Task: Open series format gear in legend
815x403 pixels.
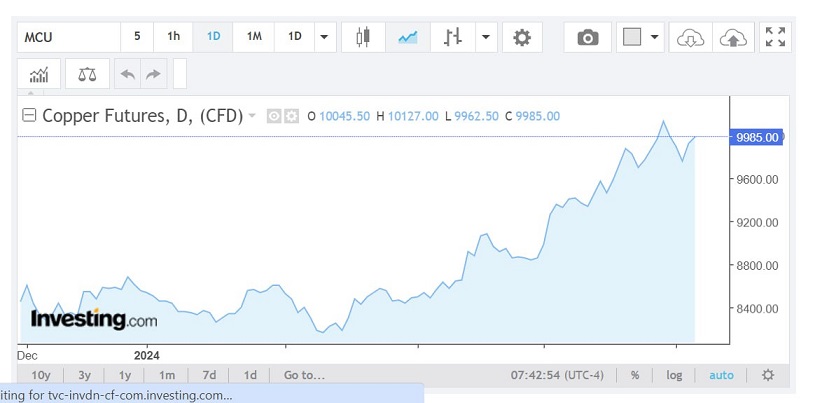Action: (291, 116)
